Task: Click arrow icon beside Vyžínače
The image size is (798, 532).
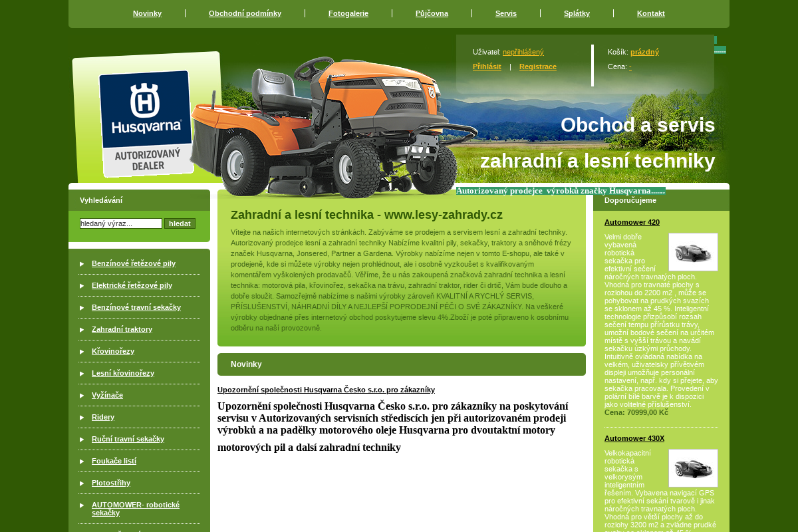Action: (x=82, y=396)
